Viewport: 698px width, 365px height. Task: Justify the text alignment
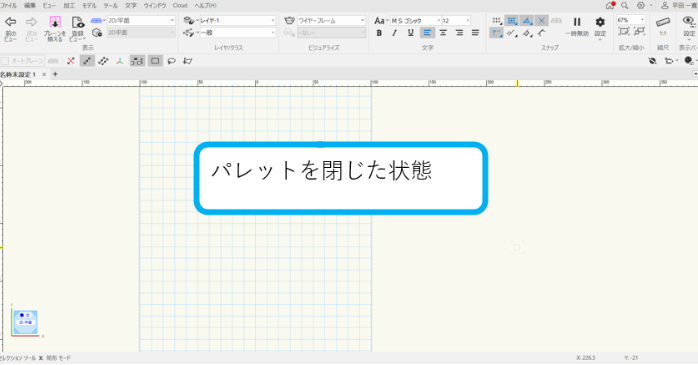pyautogui.click(x=475, y=32)
